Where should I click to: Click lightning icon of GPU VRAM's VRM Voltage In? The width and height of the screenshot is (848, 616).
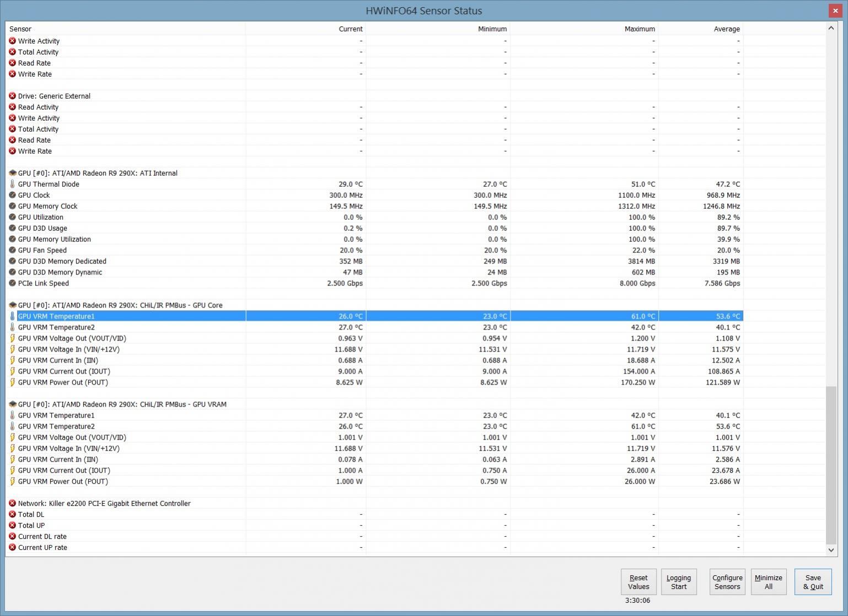click(x=12, y=449)
